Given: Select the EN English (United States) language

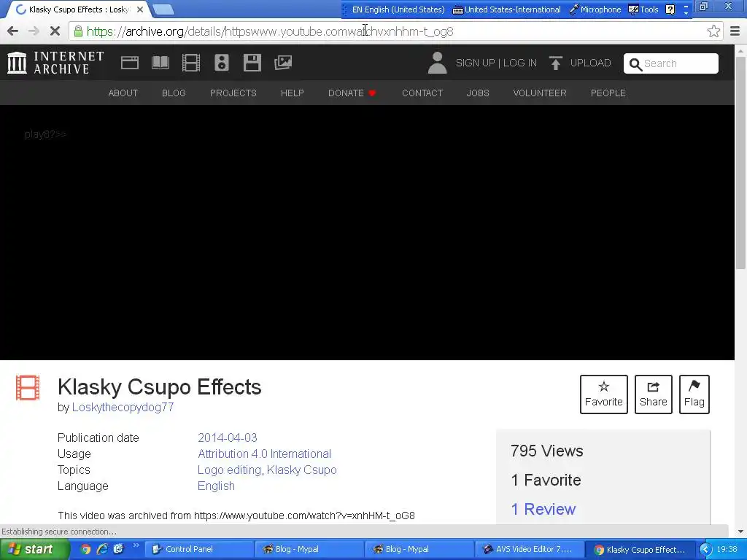Looking at the screenshot, I should click(398, 9).
